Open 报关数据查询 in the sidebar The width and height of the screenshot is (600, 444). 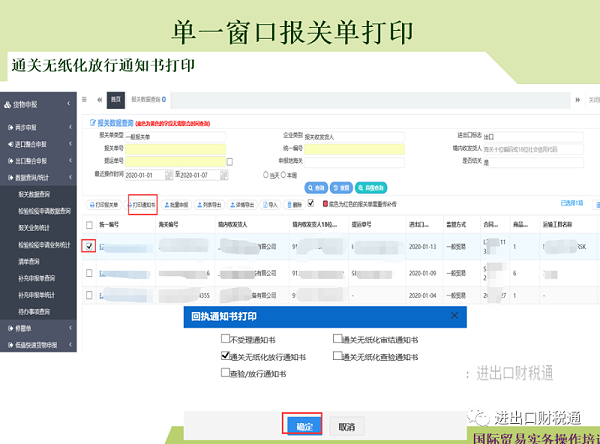pos(34,194)
